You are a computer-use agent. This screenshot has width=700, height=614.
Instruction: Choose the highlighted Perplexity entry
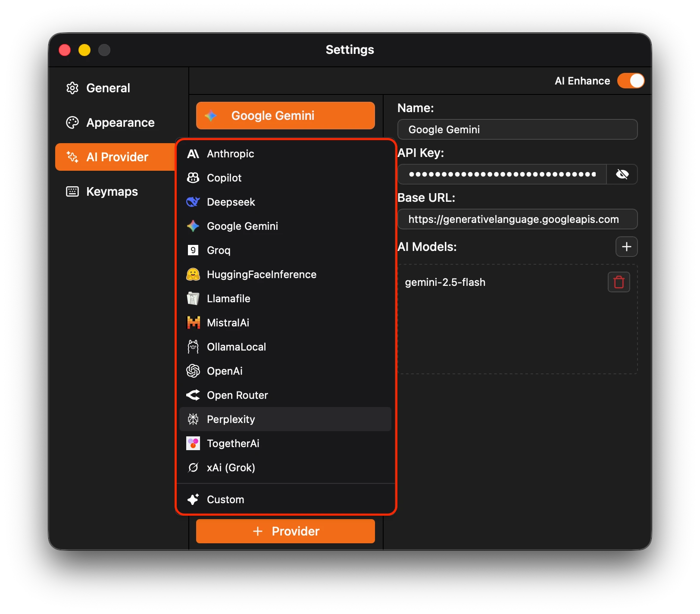click(285, 419)
